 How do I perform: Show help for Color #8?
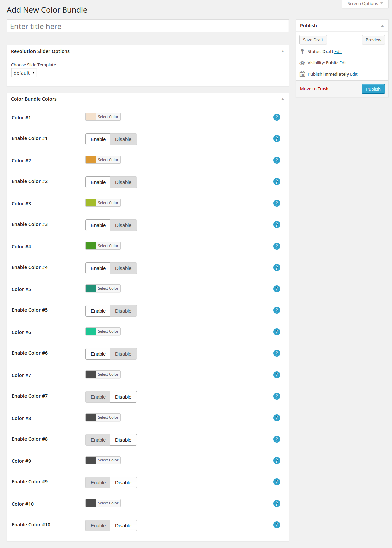277,418
